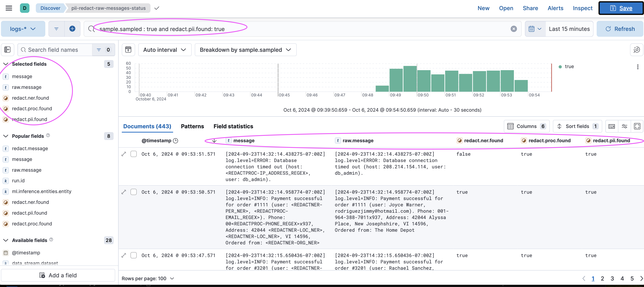Click the true legend color dot
The width and height of the screenshot is (644, 287).
pos(560,67)
